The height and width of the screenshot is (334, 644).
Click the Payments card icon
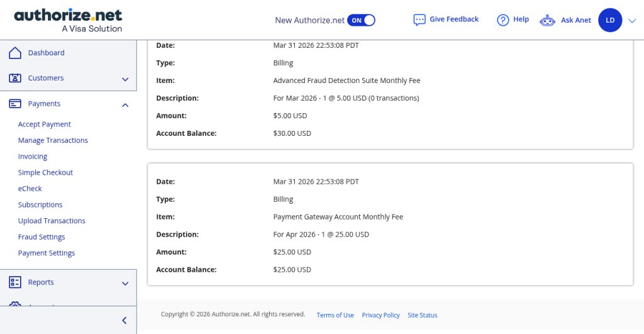(15, 104)
